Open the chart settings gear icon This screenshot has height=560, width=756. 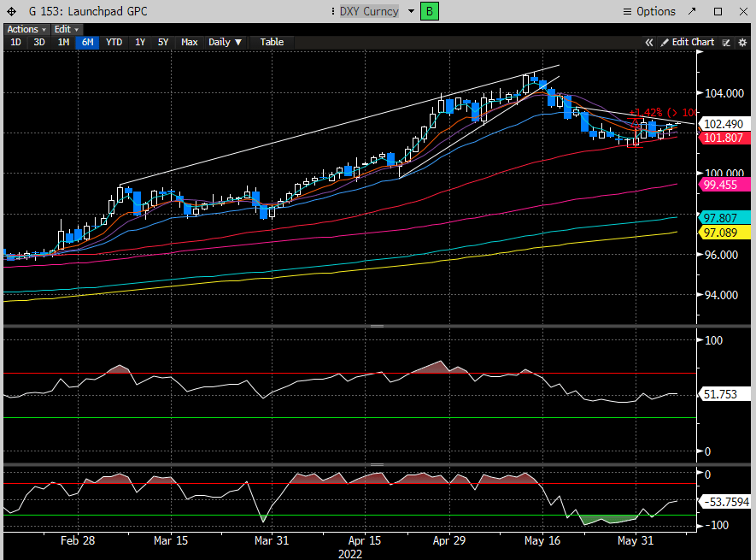pyautogui.click(x=741, y=42)
